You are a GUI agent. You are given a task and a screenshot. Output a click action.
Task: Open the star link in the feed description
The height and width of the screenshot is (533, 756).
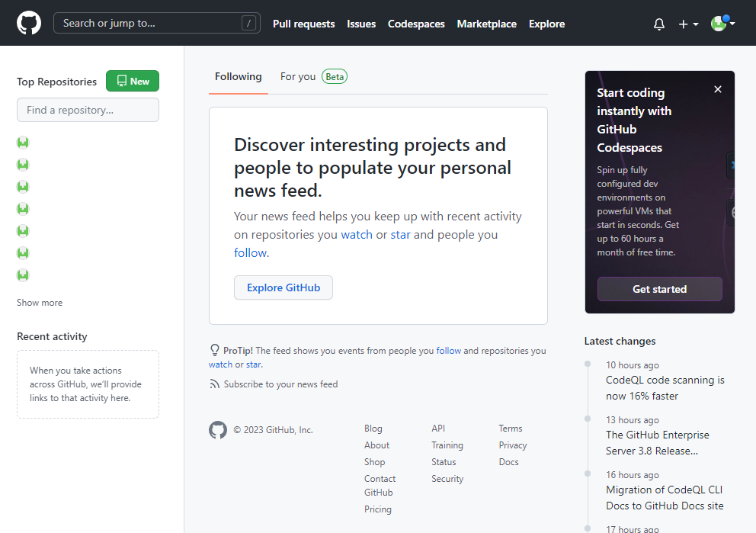(x=400, y=234)
